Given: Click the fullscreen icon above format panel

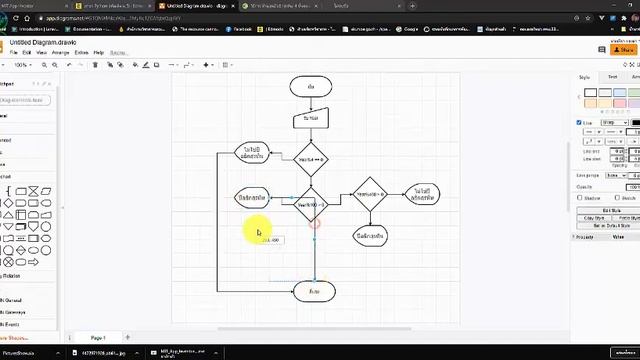Looking at the screenshot, I should click(632, 65).
